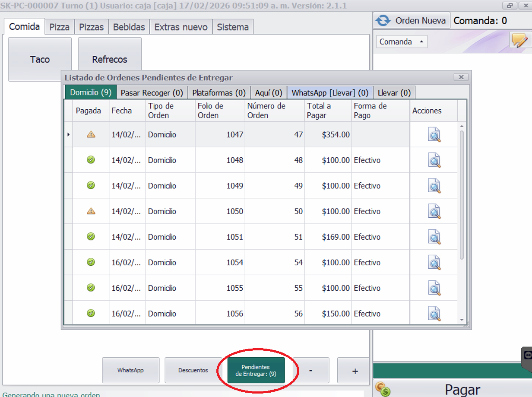Select the Taco product button
The image size is (532, 397).
[x=40, y=59]
